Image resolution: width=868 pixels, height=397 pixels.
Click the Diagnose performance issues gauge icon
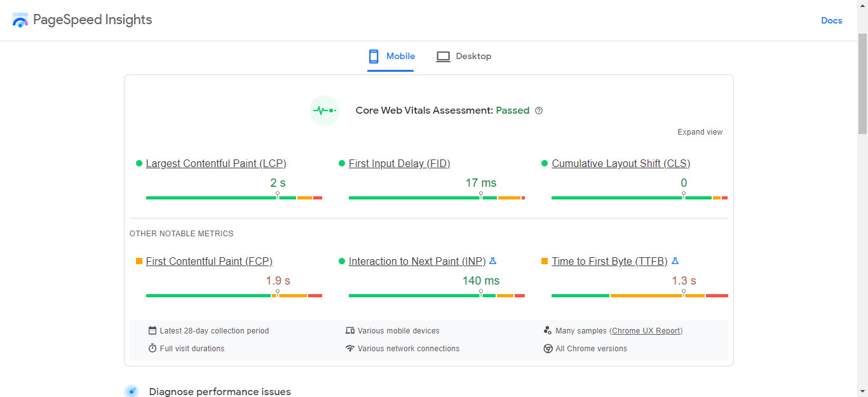[132, 391]
